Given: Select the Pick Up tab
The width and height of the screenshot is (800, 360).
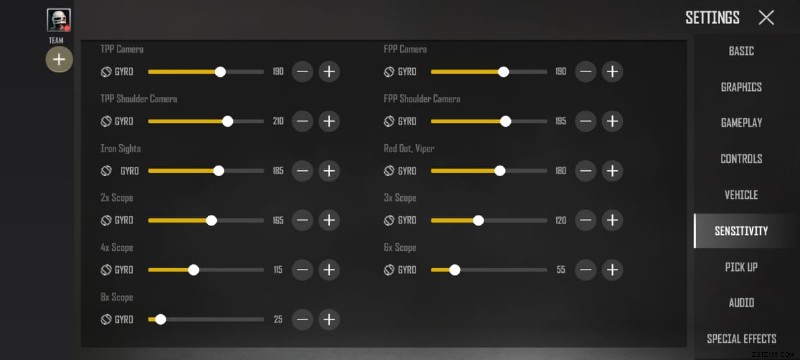Looking at the screenshot, I should click(741, 267).
